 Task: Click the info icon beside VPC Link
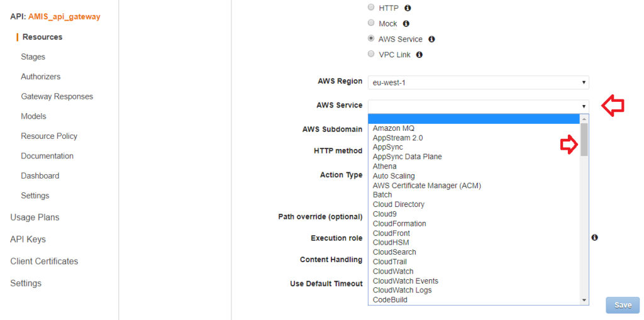[419, 55]
